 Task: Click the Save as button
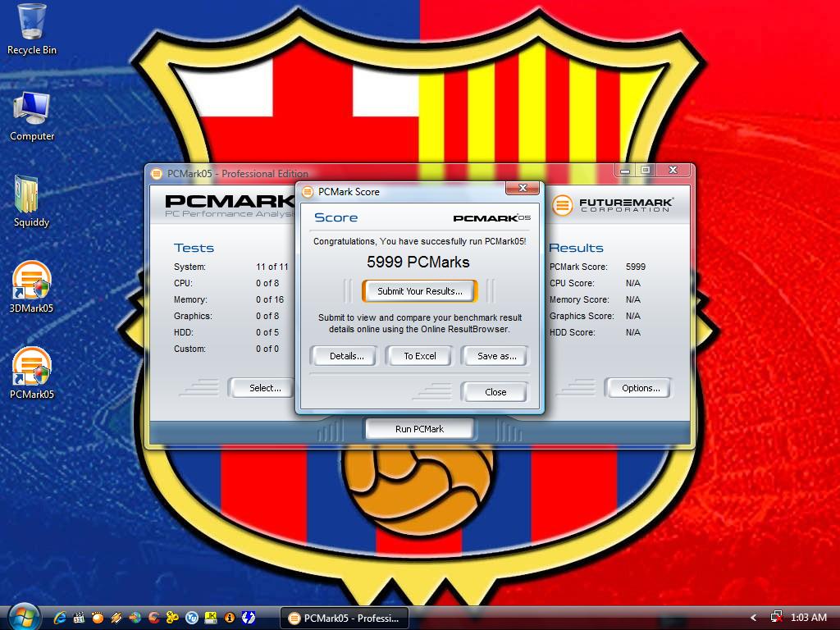pyautogui.click(x=495, y=356)
